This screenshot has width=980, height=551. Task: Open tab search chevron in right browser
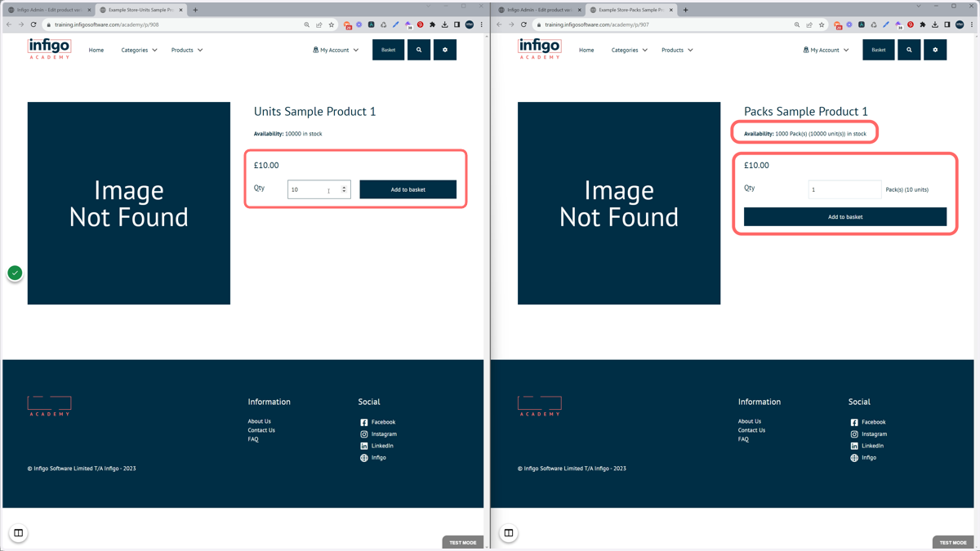click(x=918, y=7)
